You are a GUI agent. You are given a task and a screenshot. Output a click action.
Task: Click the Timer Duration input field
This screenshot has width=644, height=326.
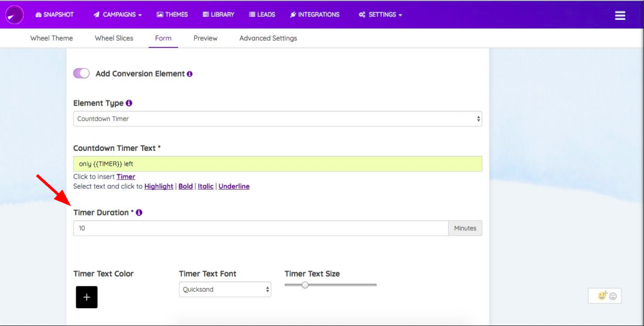(x=261, y=228)
